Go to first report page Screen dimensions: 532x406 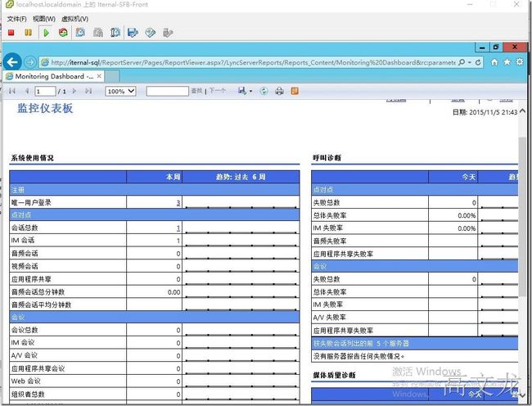point(12,91)
